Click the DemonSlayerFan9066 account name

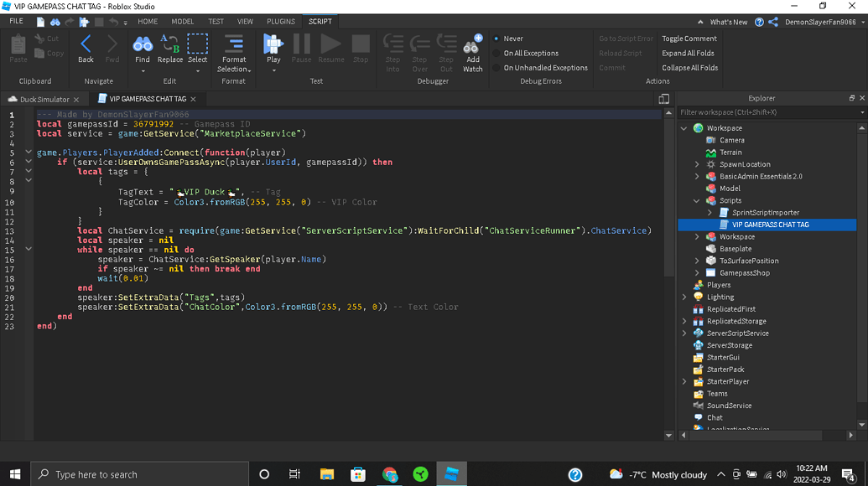[x=820, y=22]
